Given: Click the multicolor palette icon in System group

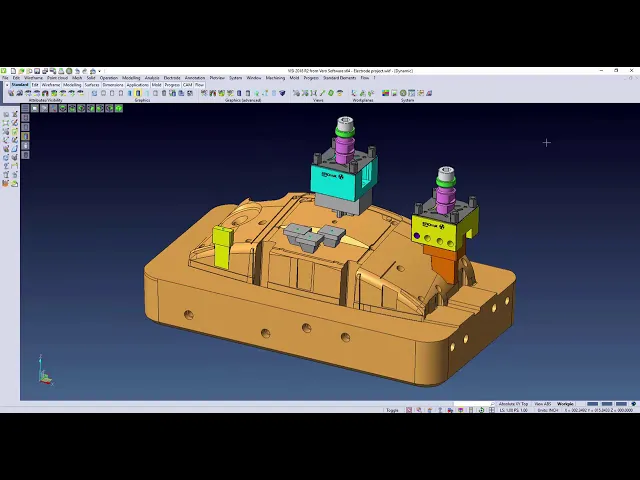Looking at the screenshot, I should click(x=385, y=93).
